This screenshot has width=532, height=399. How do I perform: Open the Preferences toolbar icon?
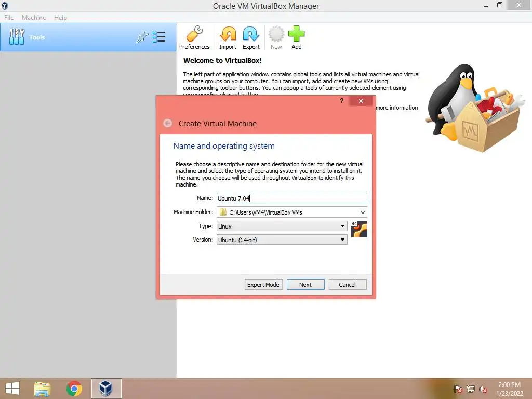(194, 37)
